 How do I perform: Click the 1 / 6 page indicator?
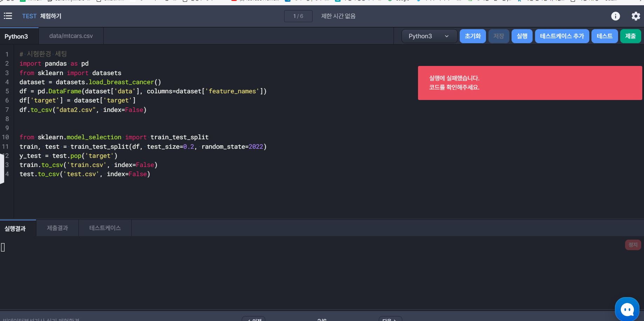click(298, 16)
